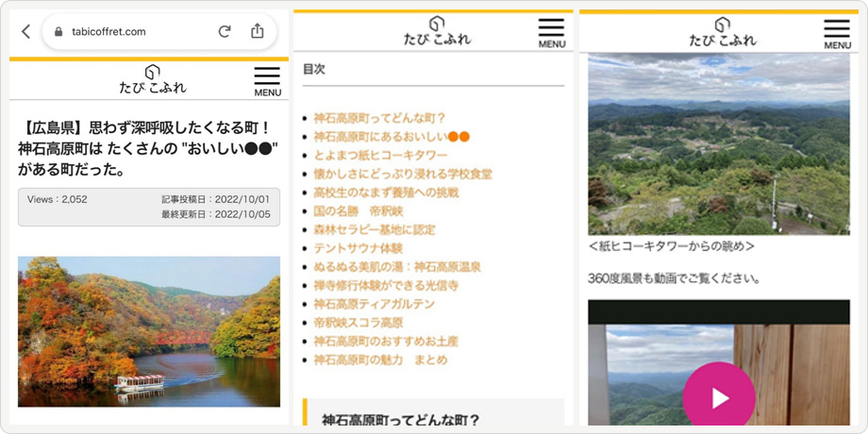Open 森林セラピー基地に認定 link
This screenshot has height=434, width=868.
375,229
